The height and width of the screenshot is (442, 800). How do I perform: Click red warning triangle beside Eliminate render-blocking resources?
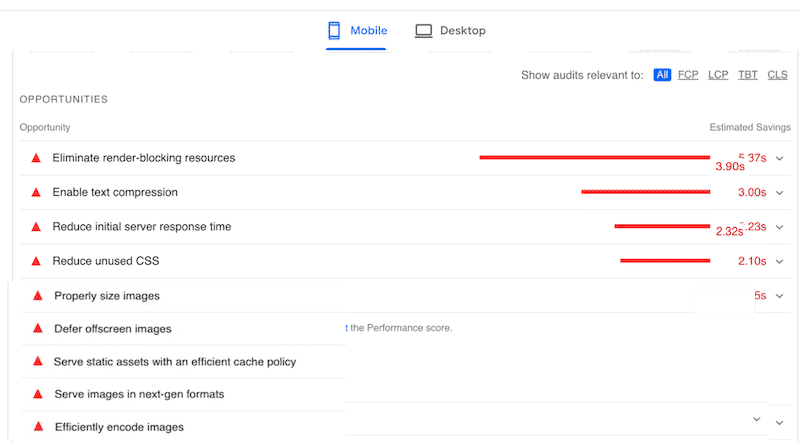coord(36,158)
